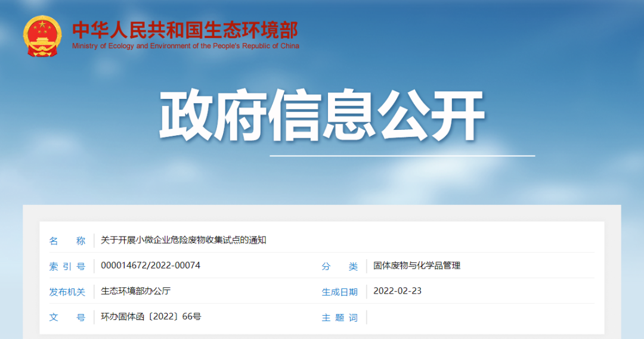Click the 主题词 field label
The image size is (644, 339).
(340, 317)
